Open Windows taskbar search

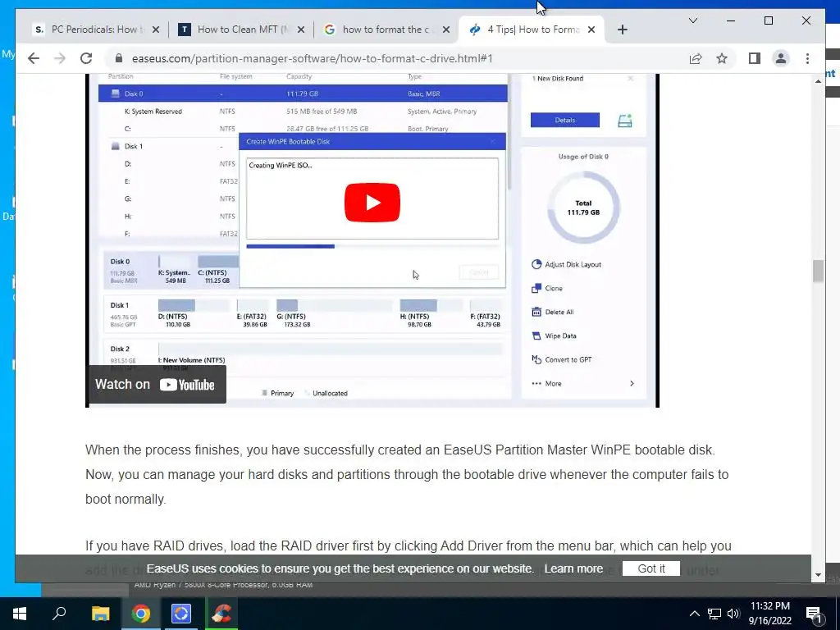[x=59, y=614]
